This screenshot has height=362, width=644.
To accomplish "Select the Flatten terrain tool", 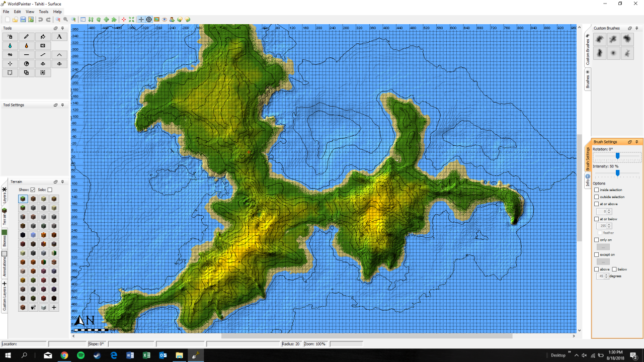I will 26,54.
